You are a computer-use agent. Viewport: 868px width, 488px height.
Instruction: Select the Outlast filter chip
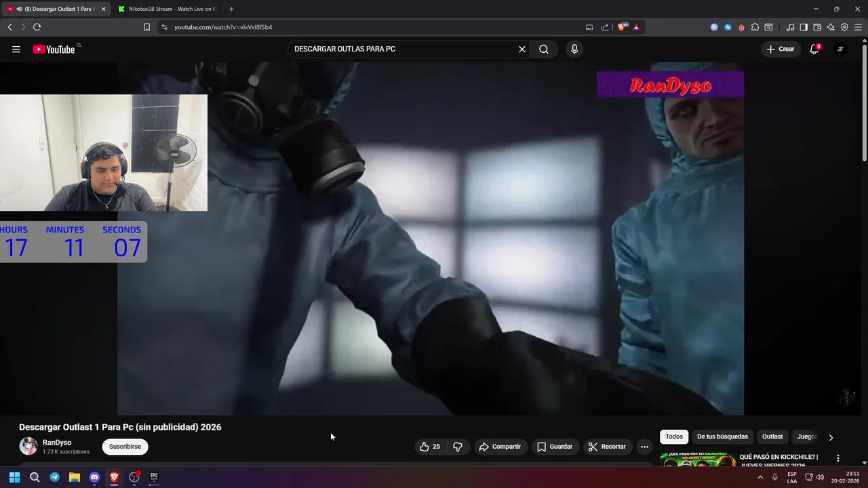click(772, 437)
